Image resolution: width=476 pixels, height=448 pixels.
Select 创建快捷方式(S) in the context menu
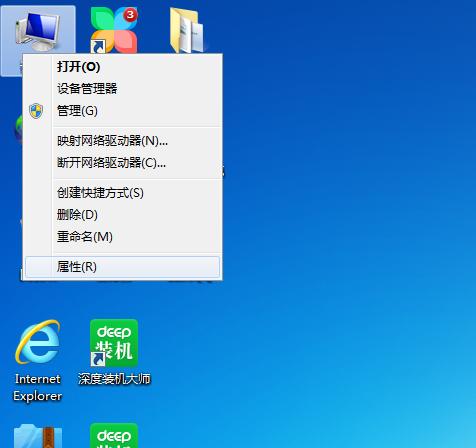pyautogui.click(x=100, y=193)
